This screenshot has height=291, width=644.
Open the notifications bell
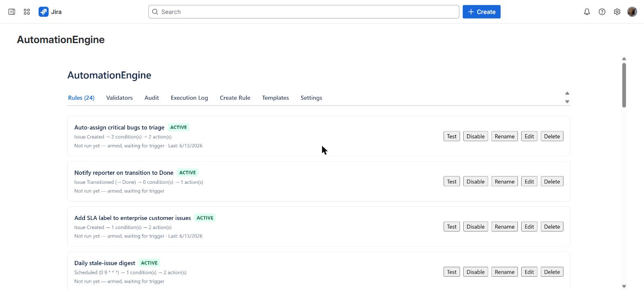587,12
